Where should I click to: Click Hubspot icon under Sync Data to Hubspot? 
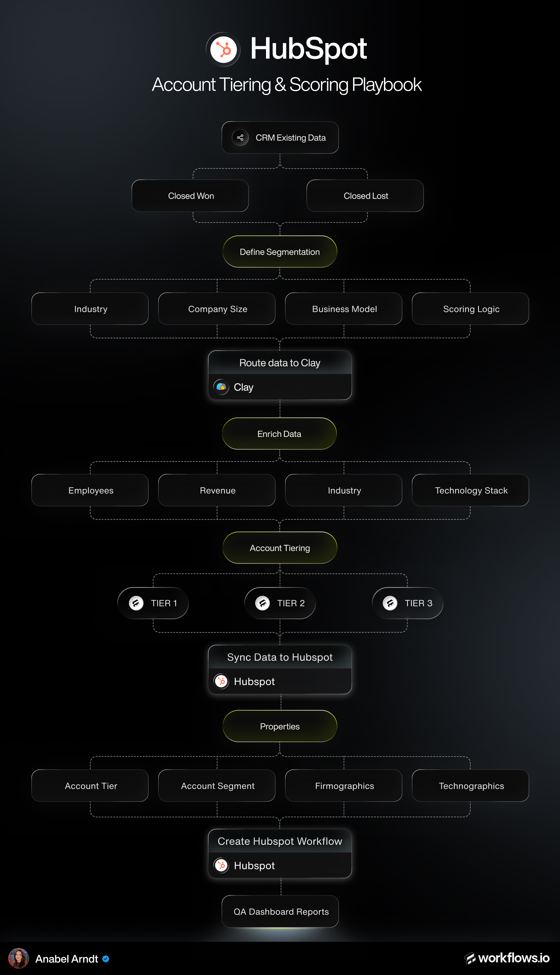pos(221,681)
